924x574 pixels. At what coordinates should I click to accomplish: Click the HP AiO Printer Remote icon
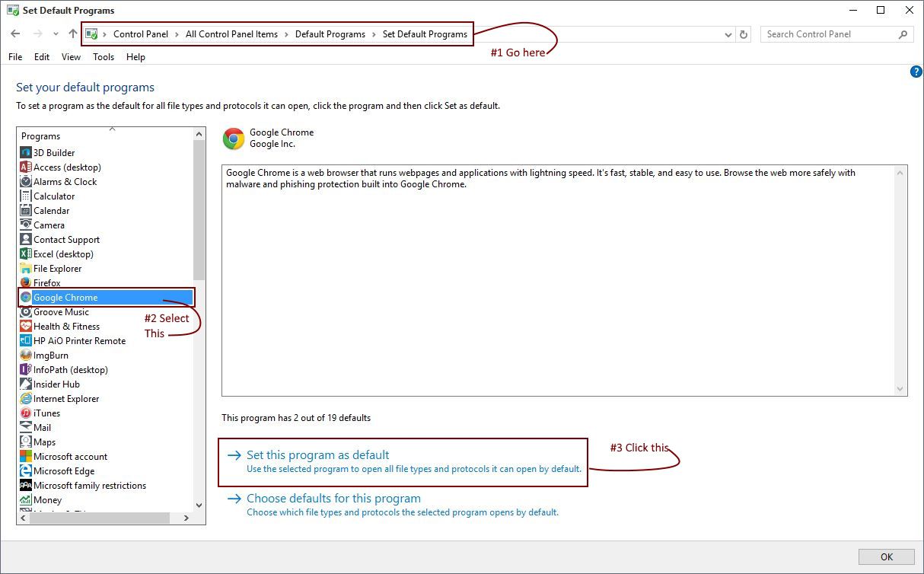pyautogui.click(x=26, y=340)
